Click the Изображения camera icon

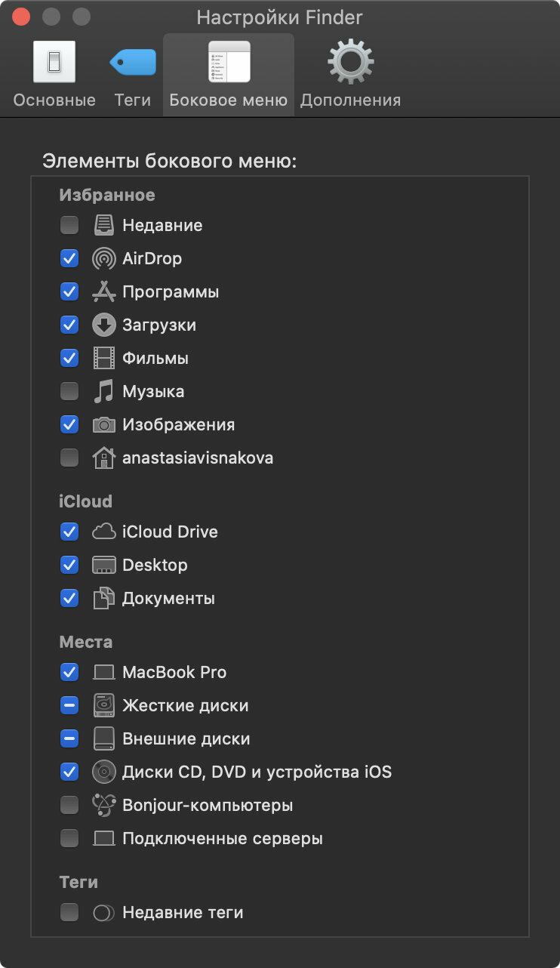[x=103, y=424]
